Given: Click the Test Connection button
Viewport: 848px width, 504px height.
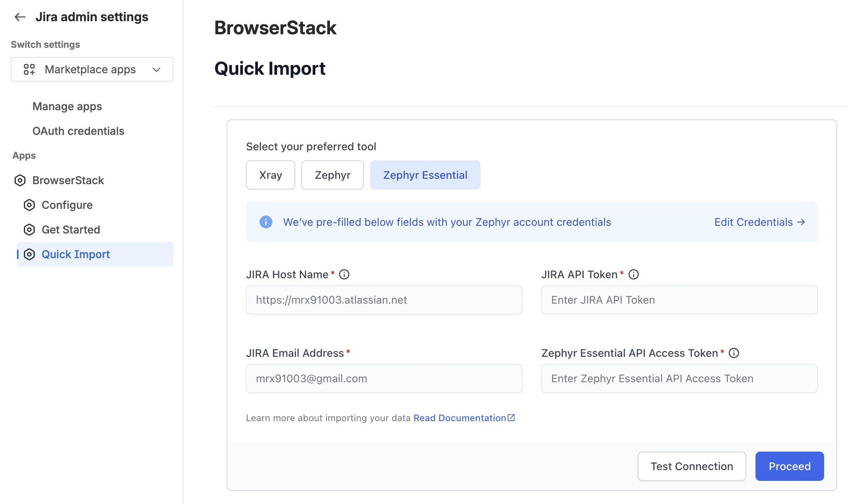Looking at the screenshot, I should tap(692, 466).
